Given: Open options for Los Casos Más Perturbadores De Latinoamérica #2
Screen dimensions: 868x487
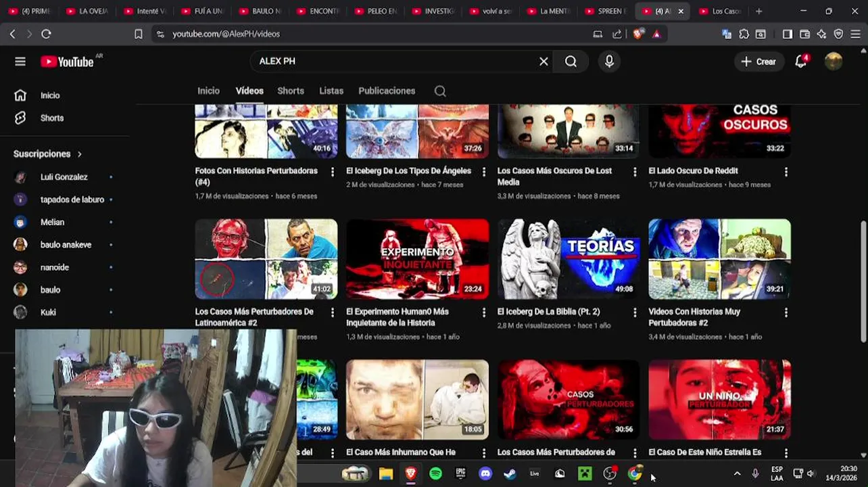Looking at the screenshot, I should pyautogui.click(x=332, y=312).
